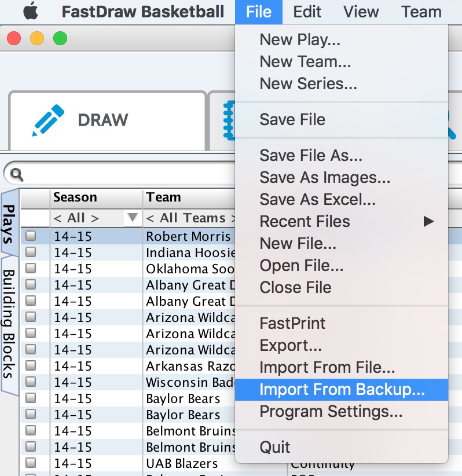Select Close File entry
Image resolution: width=462 pixels, height=476 pixels.
click(x=342, y=287)
